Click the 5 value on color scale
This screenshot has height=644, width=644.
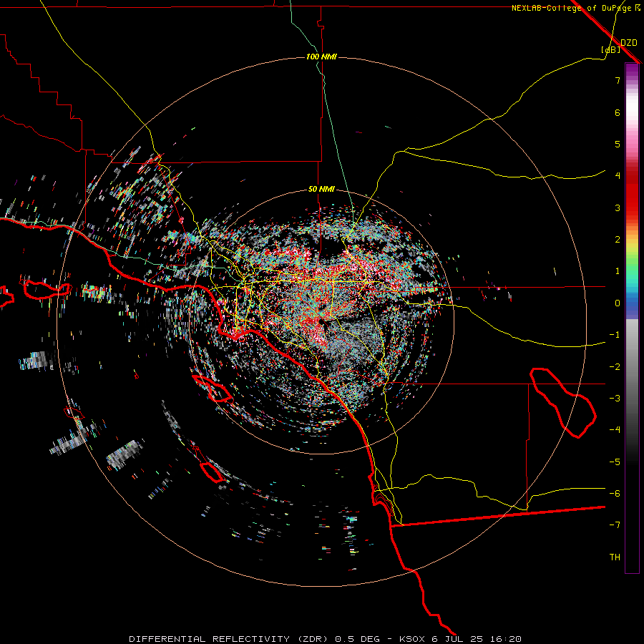[618, 144]
